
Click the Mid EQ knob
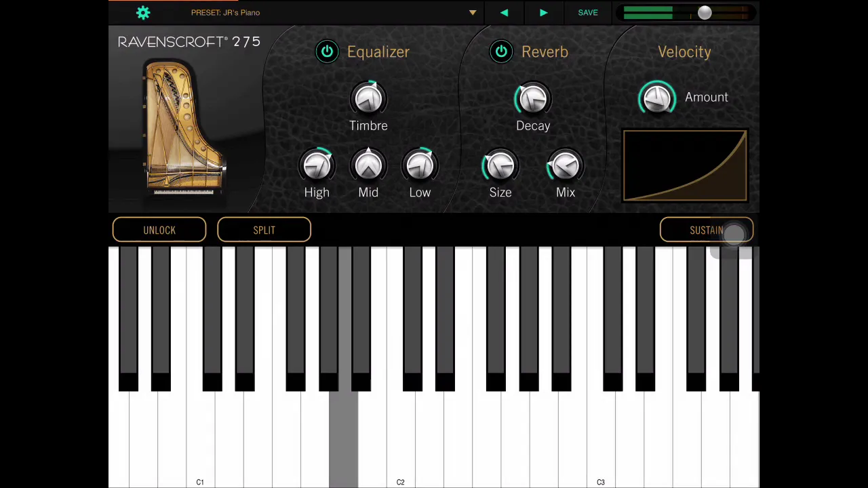point(368,165)
